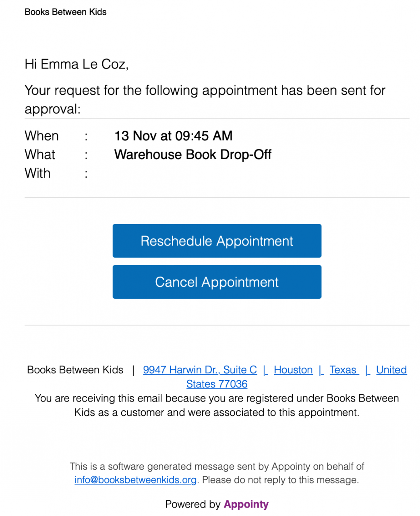Click the With label
Viewport: 420px width, 516px height.
tap(37, 173)
